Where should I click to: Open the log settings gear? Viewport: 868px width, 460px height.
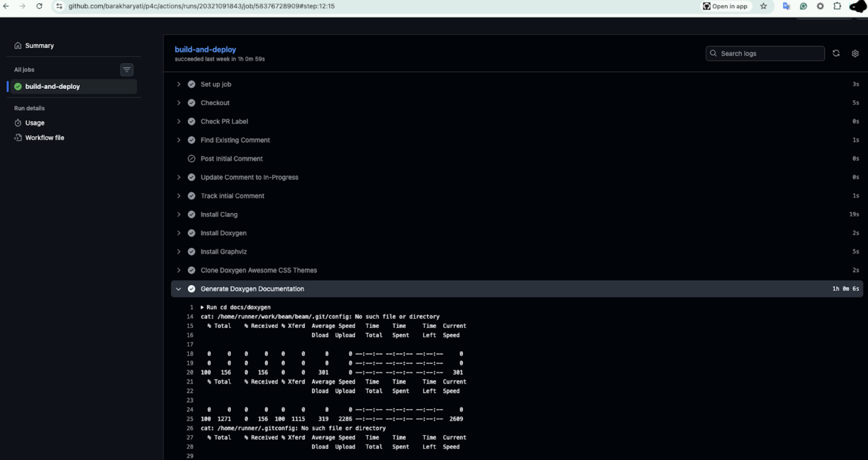855,53
